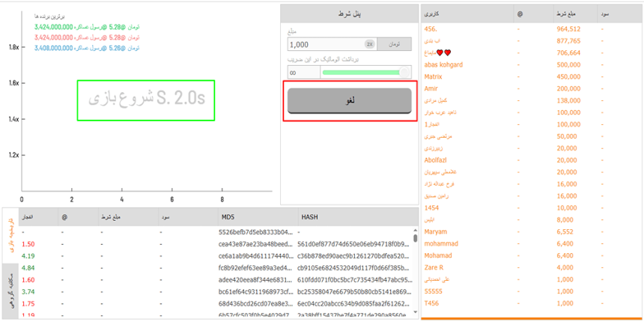This screenshot has width=644, height=322.
Task: Open player abas kohgard in bets list
Action: point(443,64)
